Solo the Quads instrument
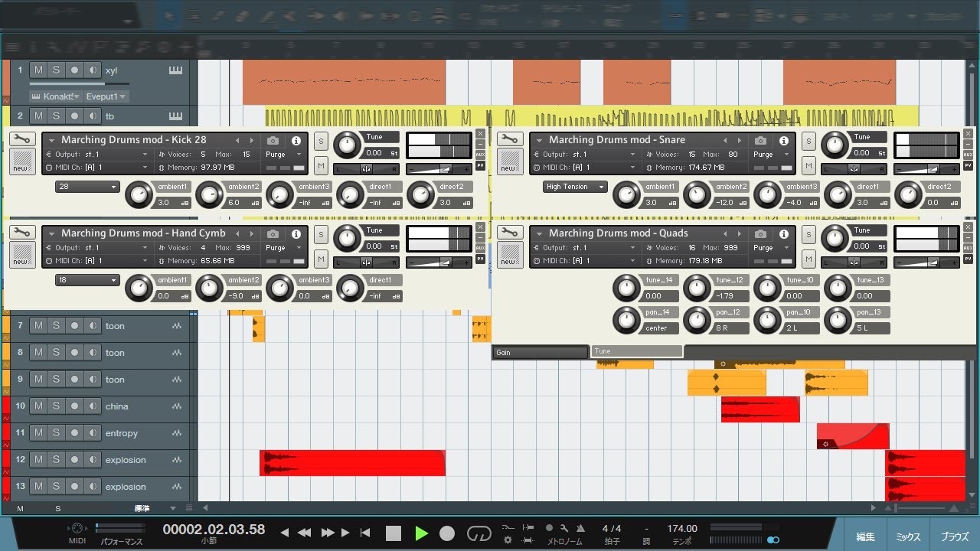This screenshot has height=551, width=980. click(x=808, y=233)
